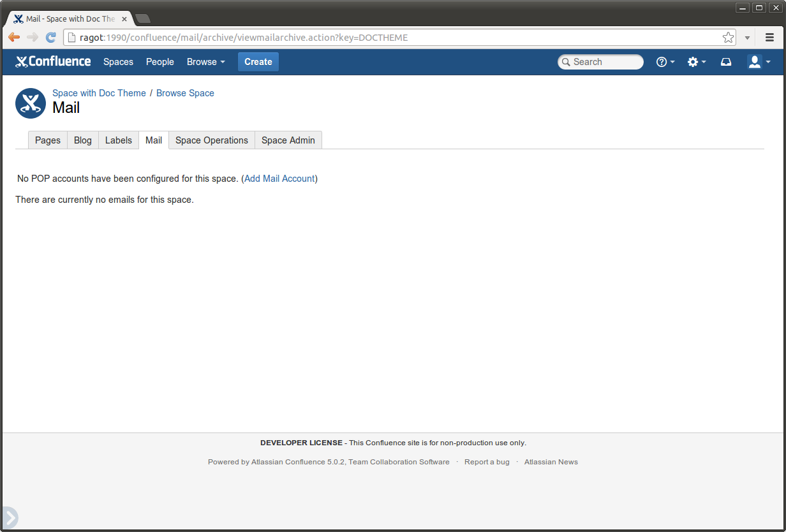
Task: Click the Add Mail Account link
Action: click(x=279, y=179)
